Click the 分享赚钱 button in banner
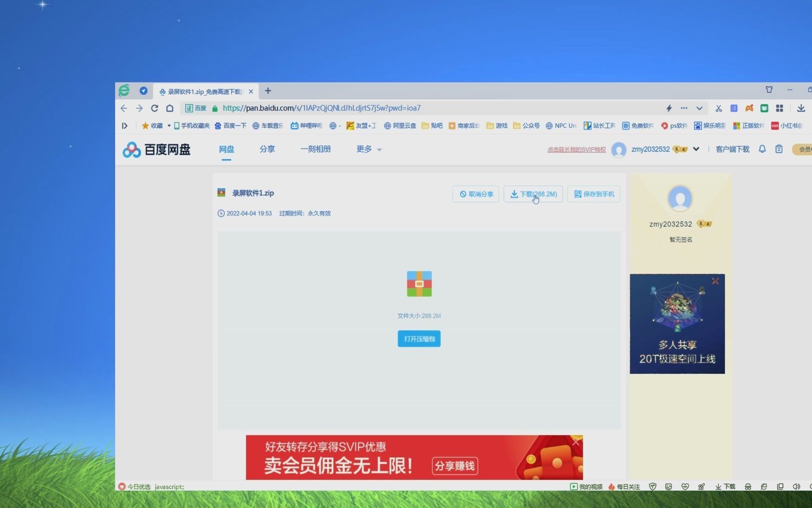812x508 pixels. pos(455,466)
